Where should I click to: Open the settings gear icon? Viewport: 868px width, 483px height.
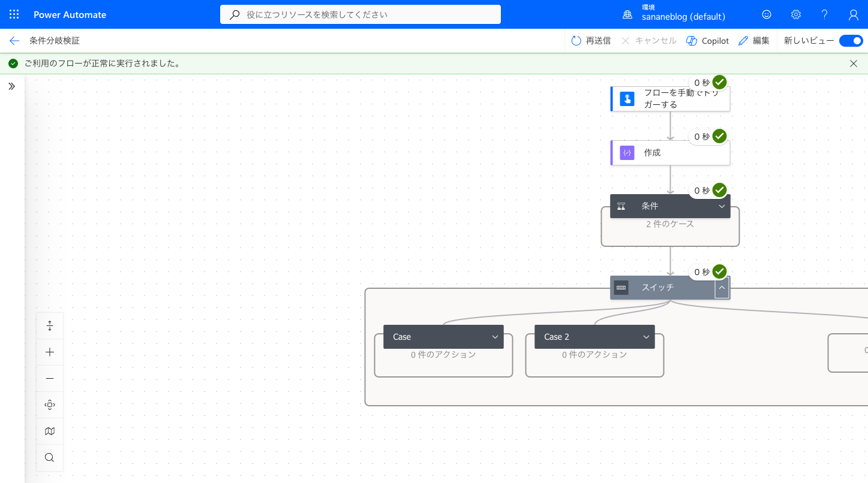[795, 14]
